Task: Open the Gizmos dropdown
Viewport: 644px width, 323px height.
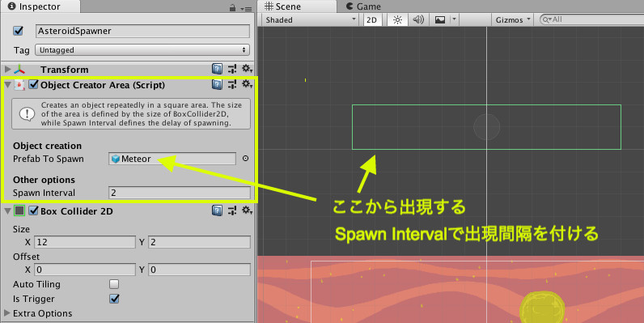Action: 512,19
